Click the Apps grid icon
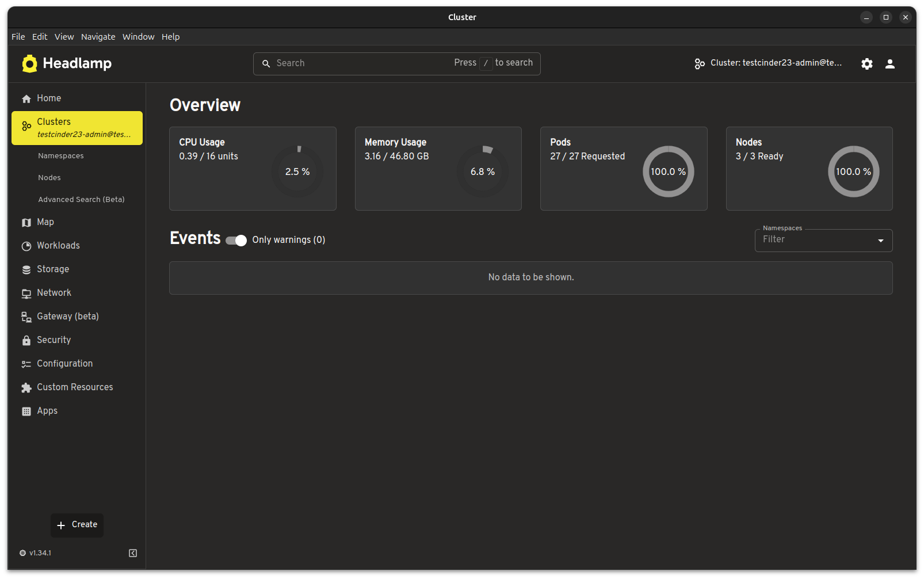 tap(26, 412)
